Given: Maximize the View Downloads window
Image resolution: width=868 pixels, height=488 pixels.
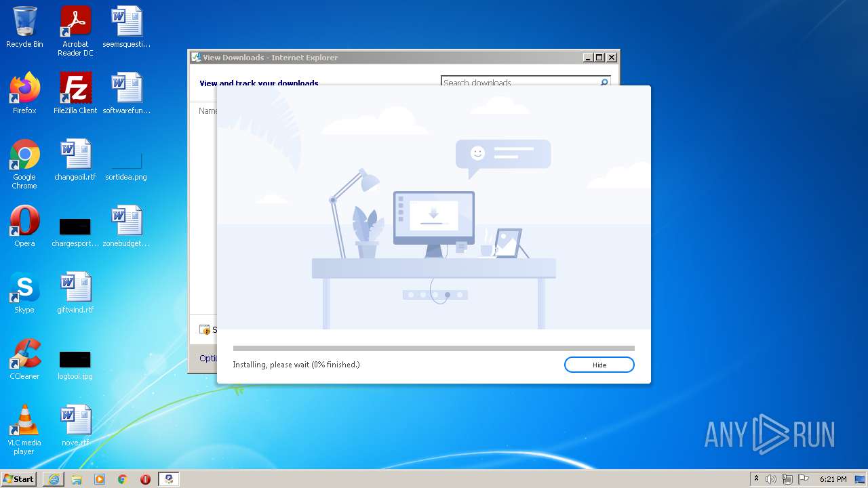Looking at the screenshot, I should tap(599, 58).
